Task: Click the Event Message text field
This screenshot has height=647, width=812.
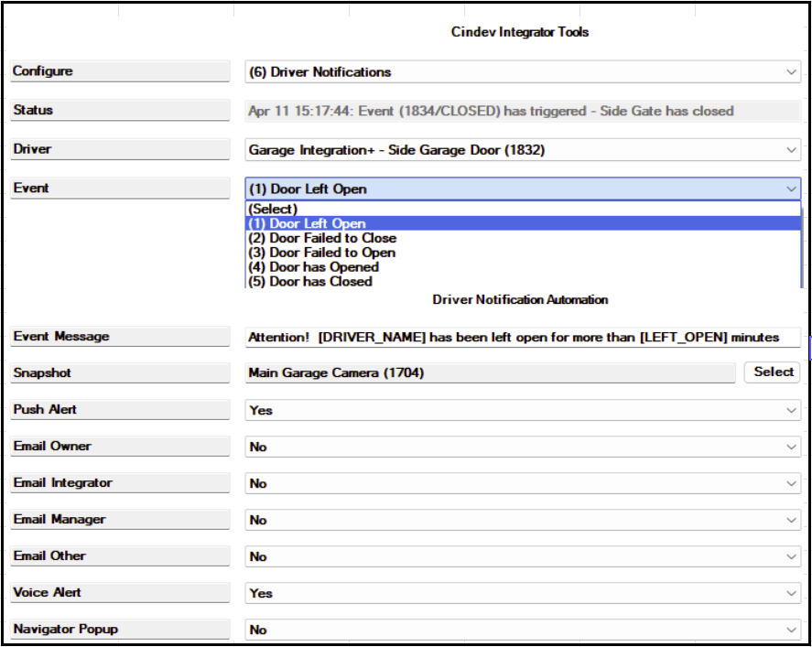Action: (x=523, y=338)
